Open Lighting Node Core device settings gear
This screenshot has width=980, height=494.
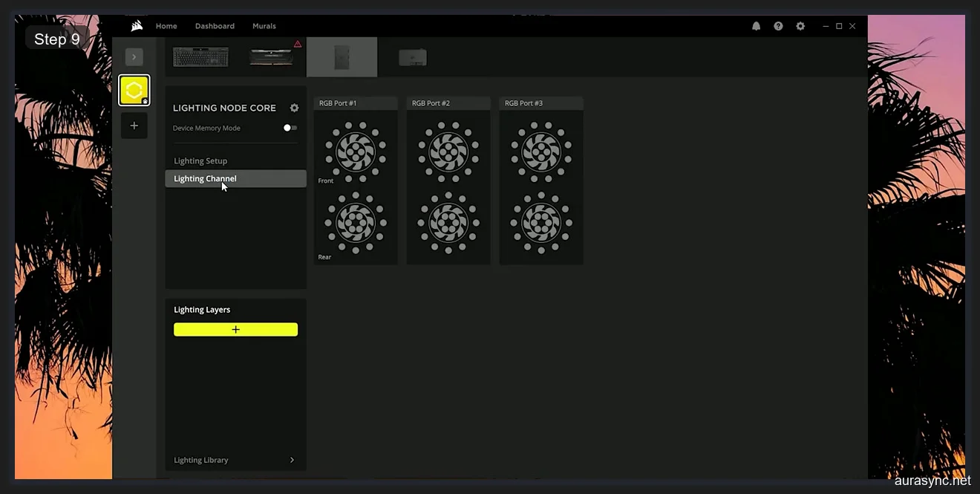[x=294, y=108]
